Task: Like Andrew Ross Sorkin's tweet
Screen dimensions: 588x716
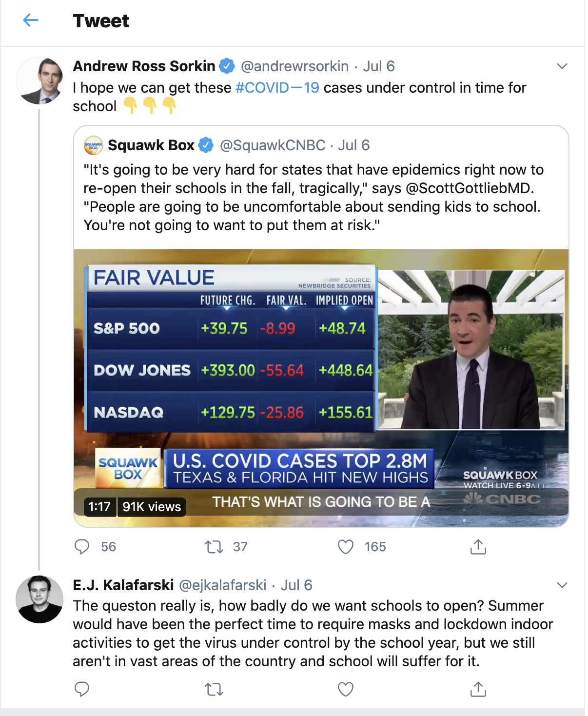Action: pos(346,547)
